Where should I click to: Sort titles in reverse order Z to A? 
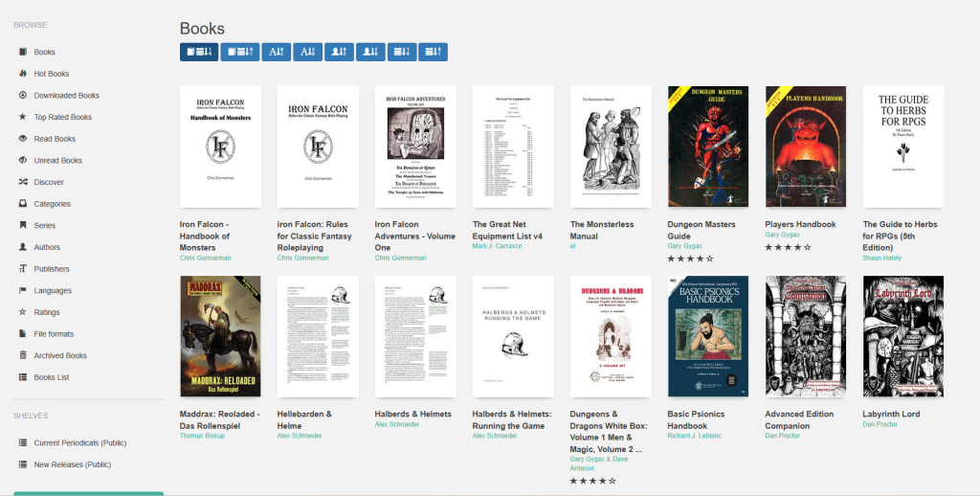pos(307,52)
